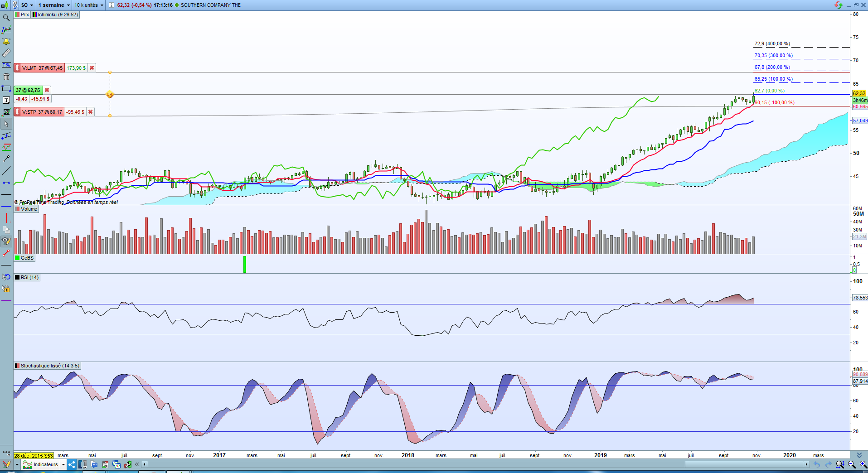868x473 pixels.
Task: Click the blue share icon
Action: [x=72, y=464]
